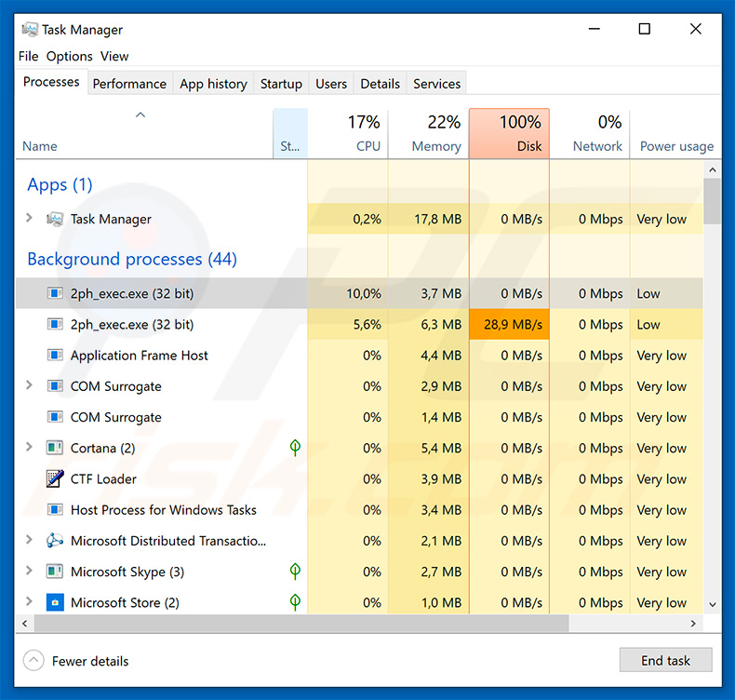Sort by the 22% Memory column header
The width and height of the screenshot is (735, 700).
(x=428, y=134)
